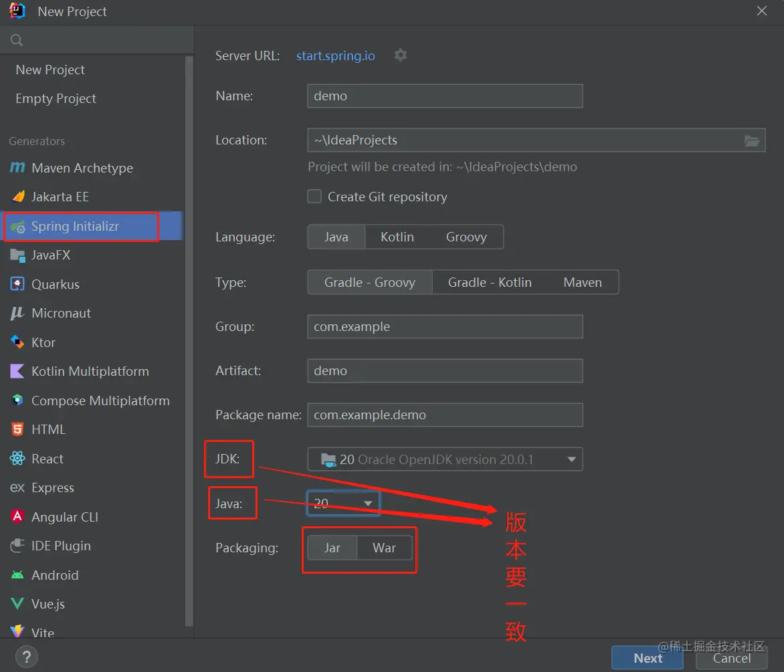Select War packaging
This screenshot has width=784, height=672.
coord(384,548)
